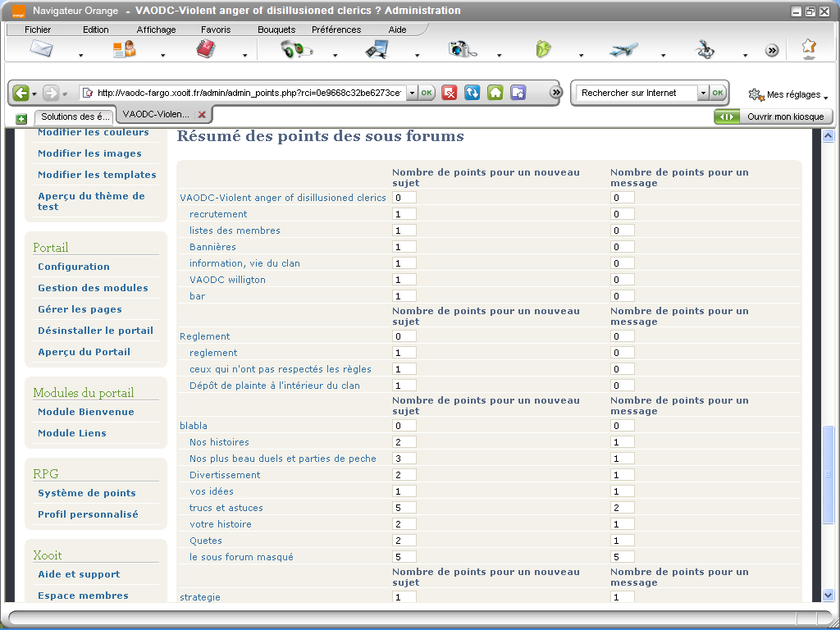Open the address bar URL dropdown
Viewport: 840px width, 630px height.
[x=412, y=93]
